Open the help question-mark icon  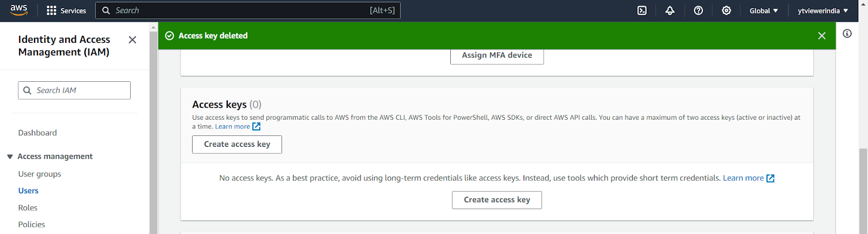(698, 10)
